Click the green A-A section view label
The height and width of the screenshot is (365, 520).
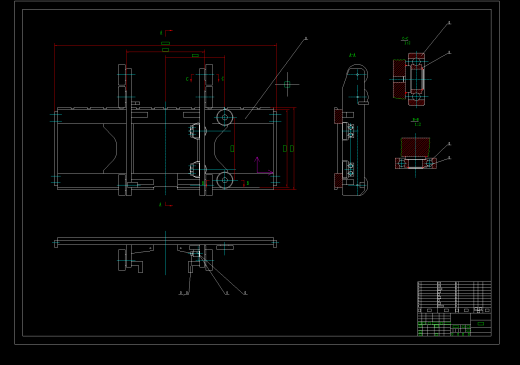click(x=352, y=55)
